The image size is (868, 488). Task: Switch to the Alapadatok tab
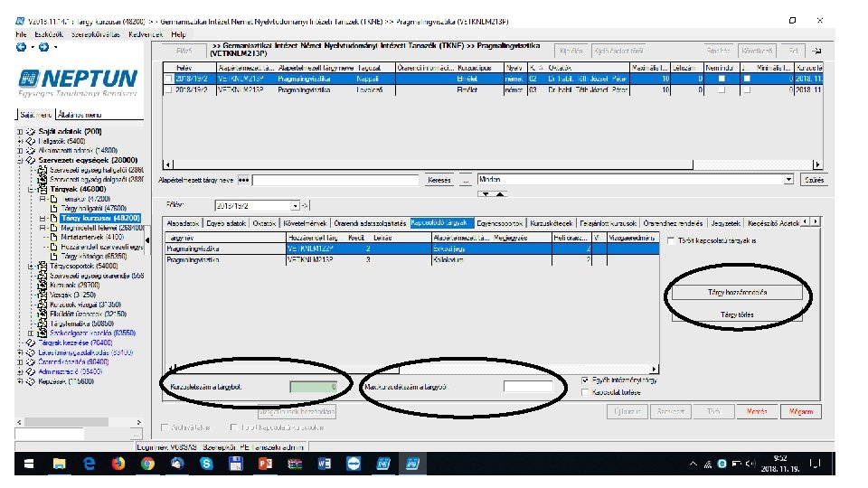click(183, 223)
